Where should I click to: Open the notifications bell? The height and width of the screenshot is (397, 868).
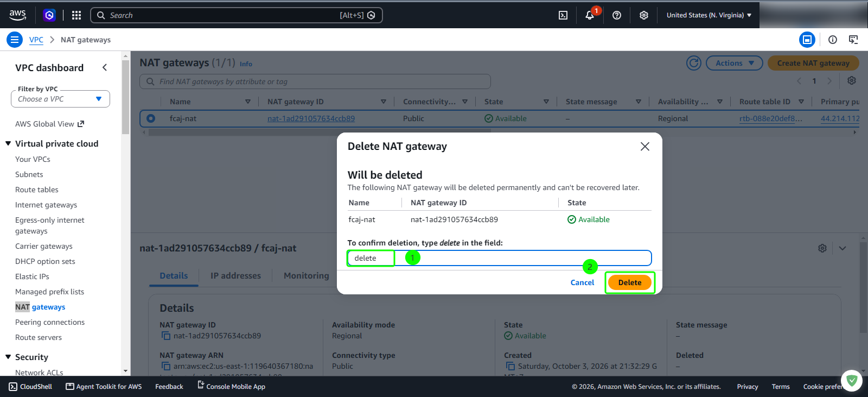(x=590, y=15)
